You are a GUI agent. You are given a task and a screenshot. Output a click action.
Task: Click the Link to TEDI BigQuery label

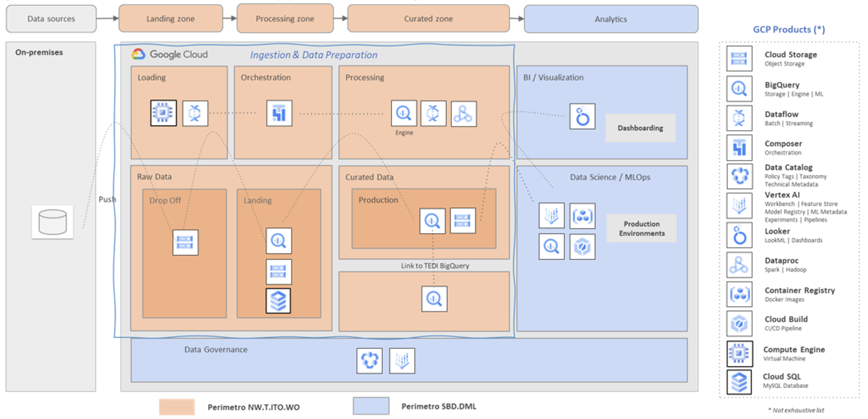[x=435, y=266]
